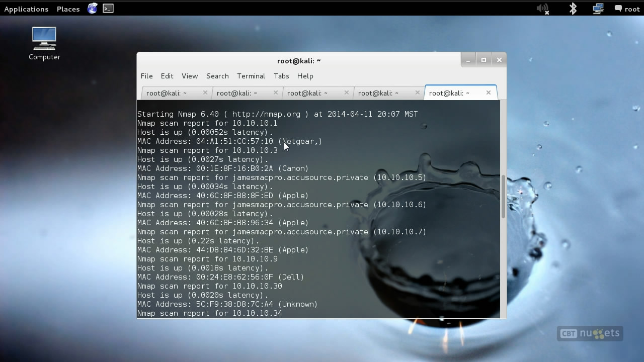
Task: Close the third terminal tab
Action: 347,93
